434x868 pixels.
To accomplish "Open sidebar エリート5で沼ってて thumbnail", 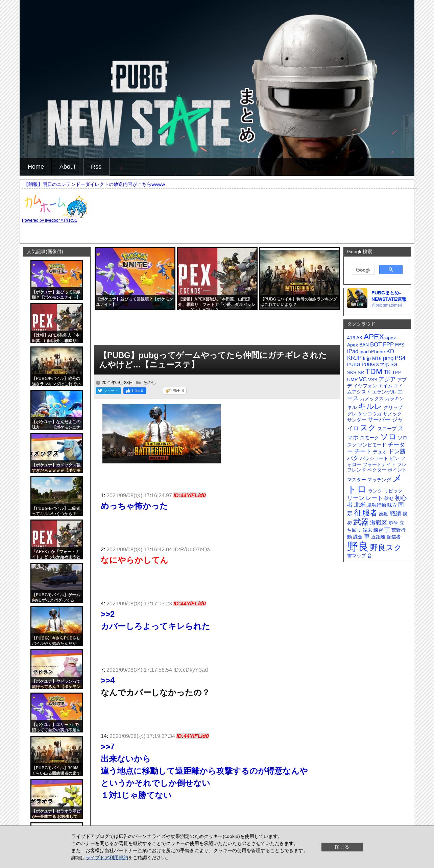I will 57,713.
